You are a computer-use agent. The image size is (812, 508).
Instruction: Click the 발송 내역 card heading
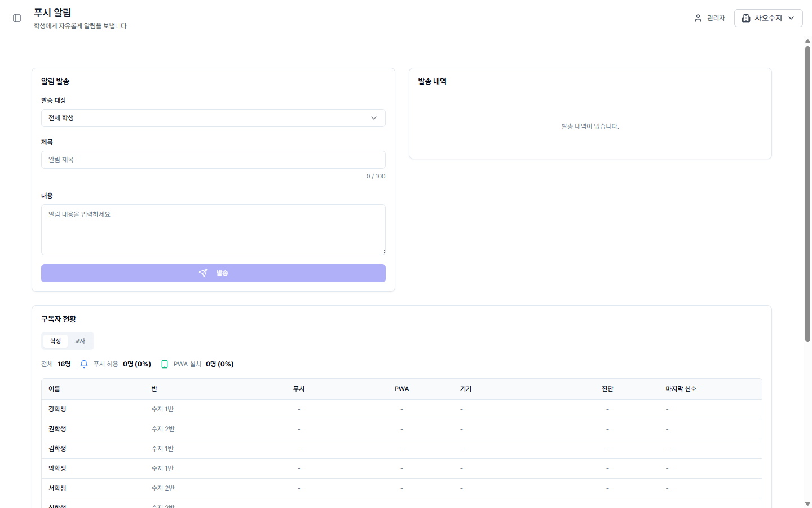point(432,81)
